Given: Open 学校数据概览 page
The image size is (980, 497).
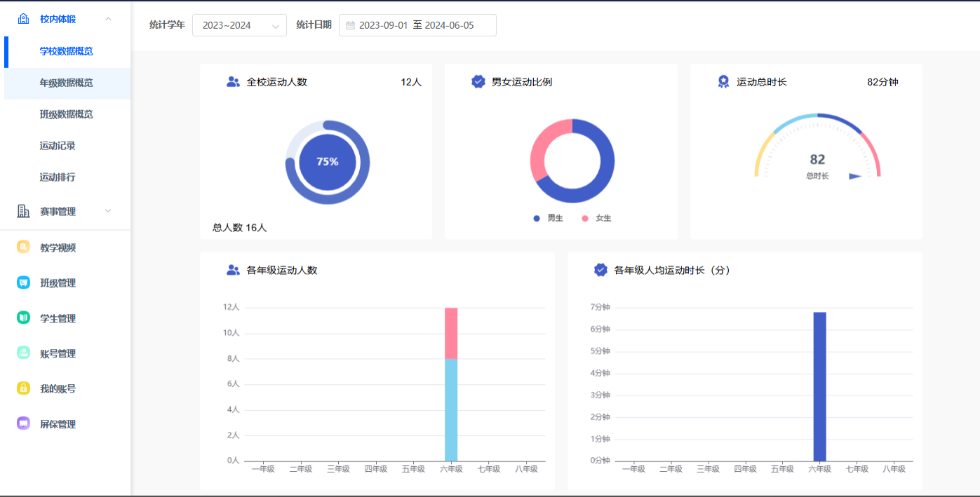Looking at the screenshot, I should point(67,51).
